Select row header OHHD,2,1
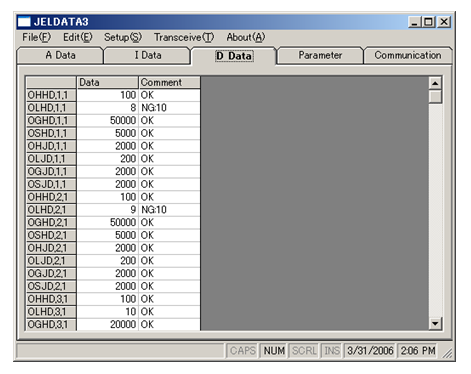 (x=51, y=197)
